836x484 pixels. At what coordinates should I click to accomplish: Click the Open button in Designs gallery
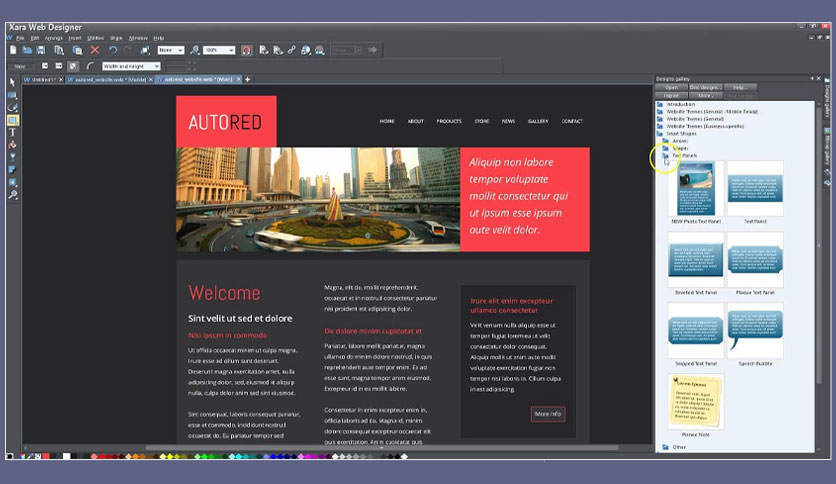pos(671,87)
